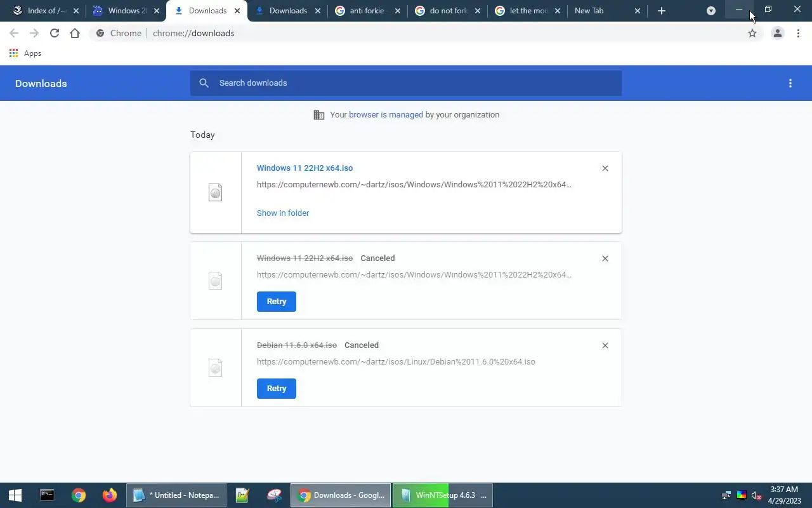812x508 pixels.
Task: Launch the pinned Chrome taskbar icon
Action: [79, 495]
